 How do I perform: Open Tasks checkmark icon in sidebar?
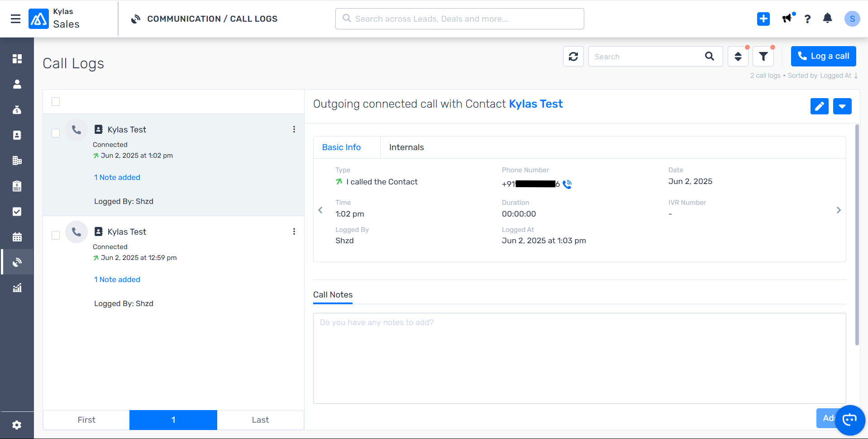pos(17,212)
